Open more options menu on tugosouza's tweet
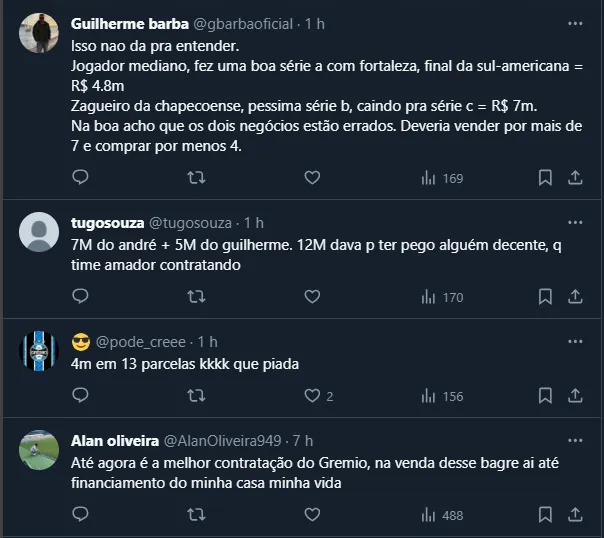The height and width of the screenshot is (538, 604). coord(575,222)
